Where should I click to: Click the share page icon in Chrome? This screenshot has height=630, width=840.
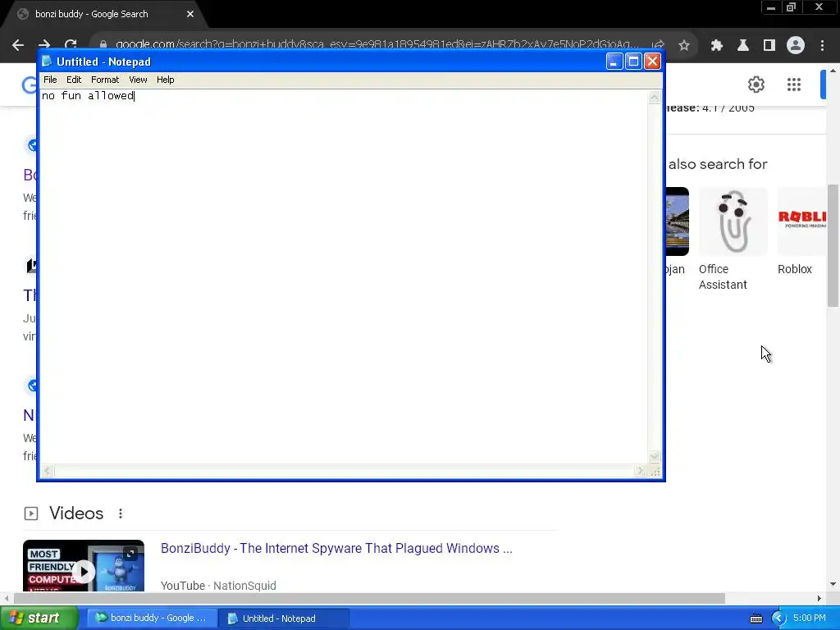click(658, 45)
